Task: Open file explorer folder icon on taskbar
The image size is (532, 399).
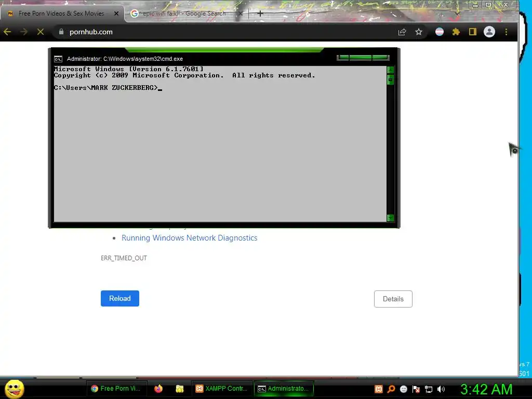Action: click(x=179, y=389)
